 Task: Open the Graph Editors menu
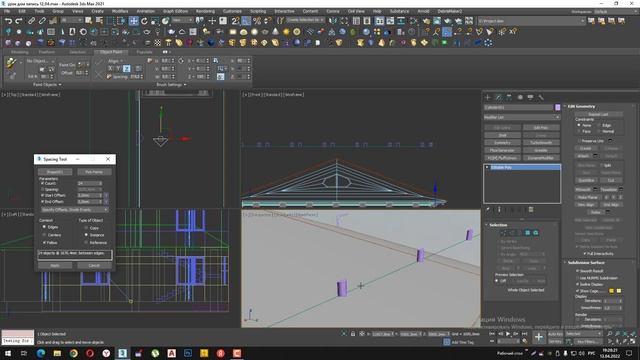175,11
